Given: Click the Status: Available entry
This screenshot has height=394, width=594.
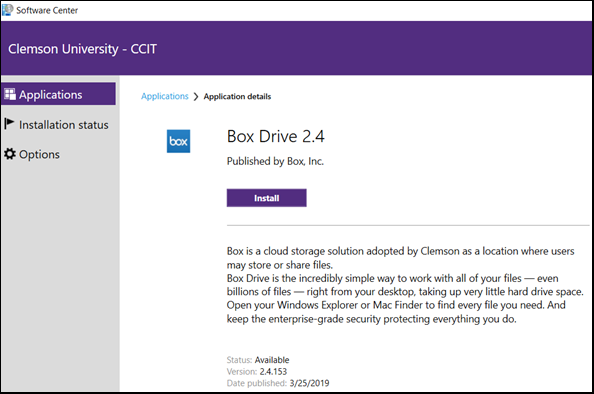Looking at the screenshot, I should 258,360.
